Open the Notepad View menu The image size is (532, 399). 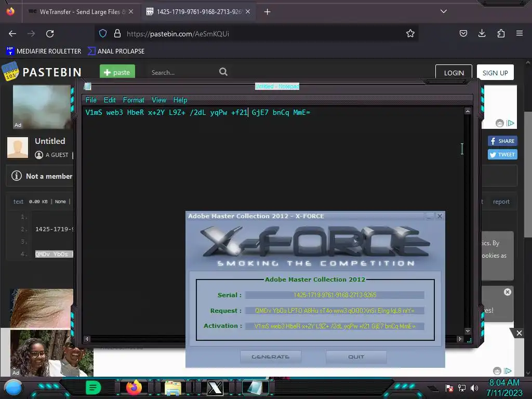[x=159, y=100]
